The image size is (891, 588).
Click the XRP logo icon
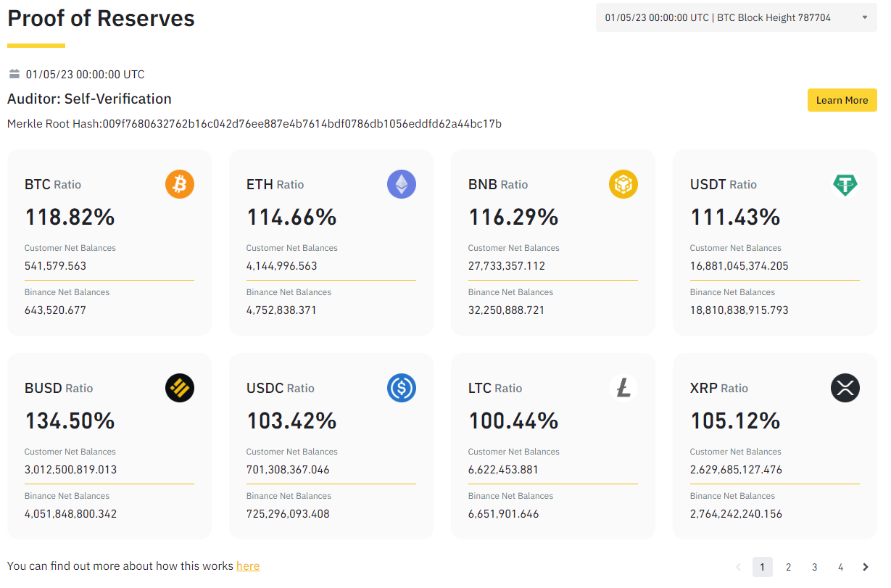[x=845, y=388]
